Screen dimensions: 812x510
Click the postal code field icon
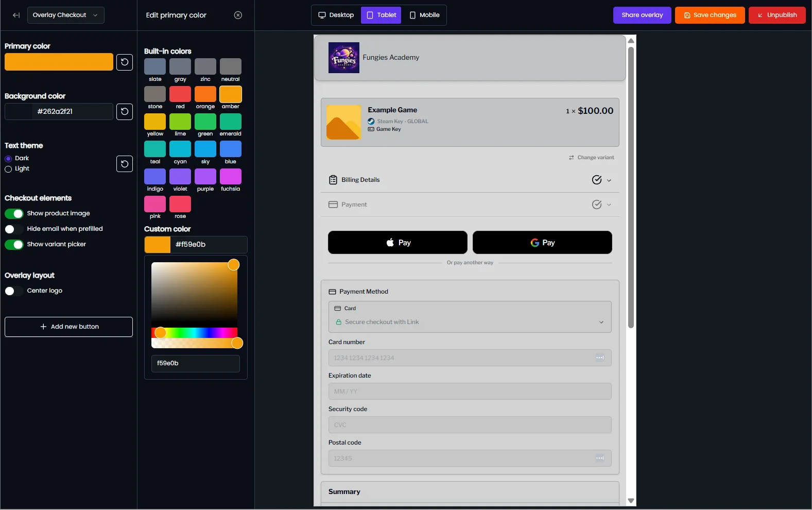coord(600,458)
